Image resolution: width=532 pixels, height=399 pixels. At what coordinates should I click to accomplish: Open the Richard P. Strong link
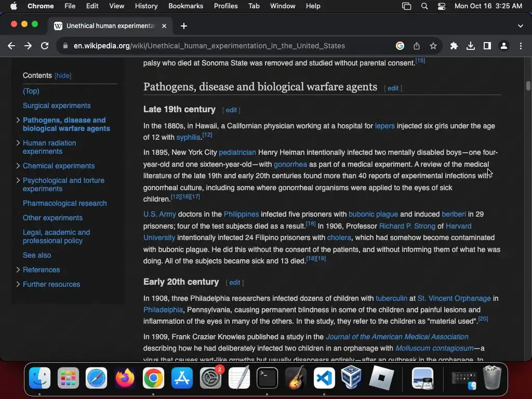click(x=407, y=226)
